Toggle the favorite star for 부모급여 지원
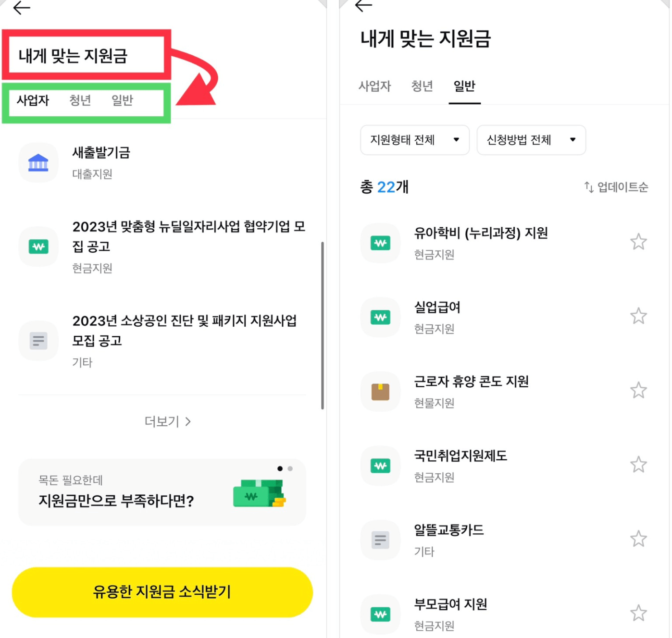This screenshot has width=672, height=638. (x=638, y=613)
